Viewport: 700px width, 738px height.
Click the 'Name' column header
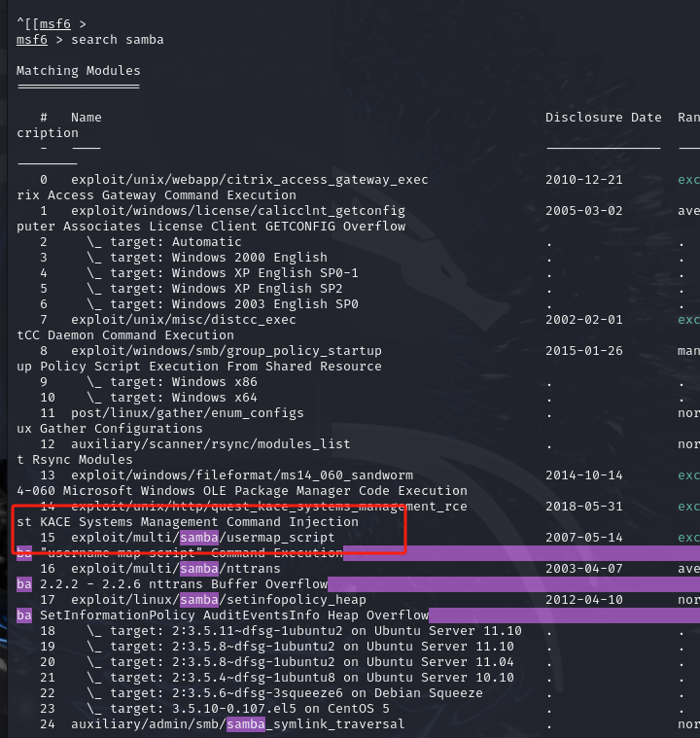(x=87, y=118)
